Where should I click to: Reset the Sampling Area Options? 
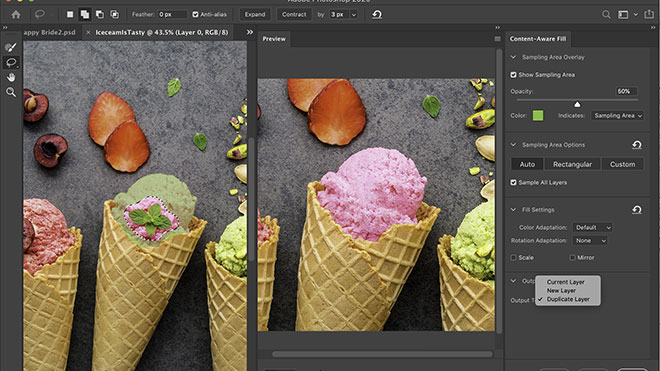(x=637, y=145)
